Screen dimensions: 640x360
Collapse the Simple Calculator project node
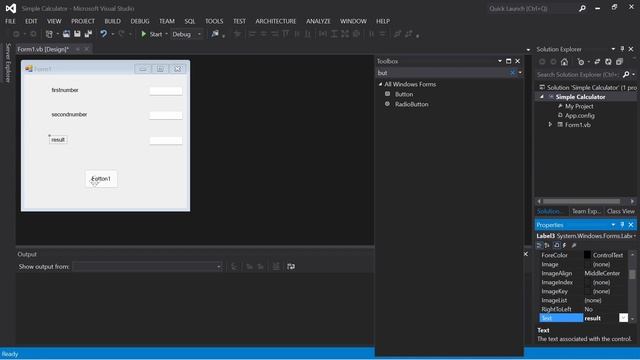(542, 97)
